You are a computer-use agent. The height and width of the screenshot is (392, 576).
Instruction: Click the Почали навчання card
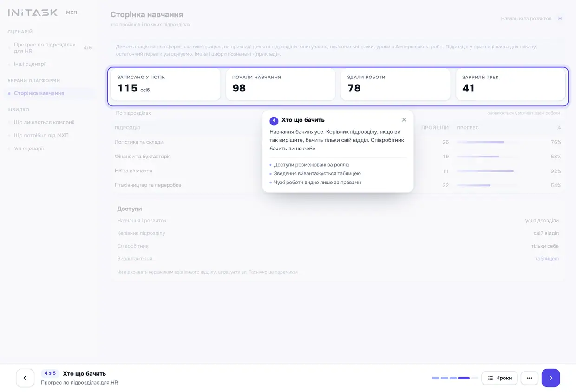pos(281,84)
